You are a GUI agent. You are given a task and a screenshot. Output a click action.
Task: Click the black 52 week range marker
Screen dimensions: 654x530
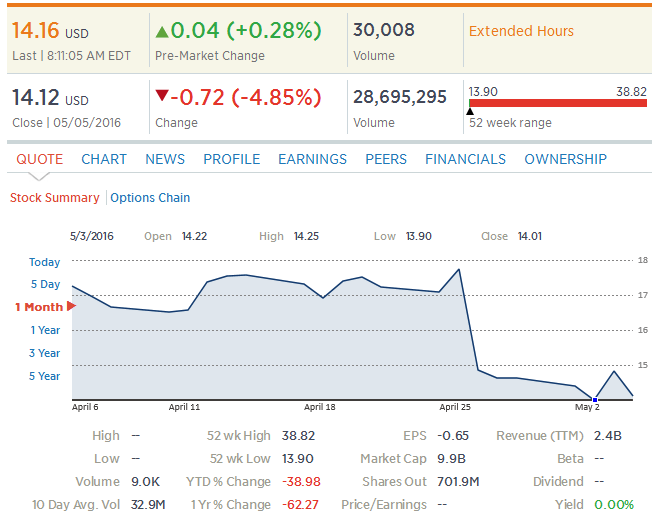click(x=470, y=111)
